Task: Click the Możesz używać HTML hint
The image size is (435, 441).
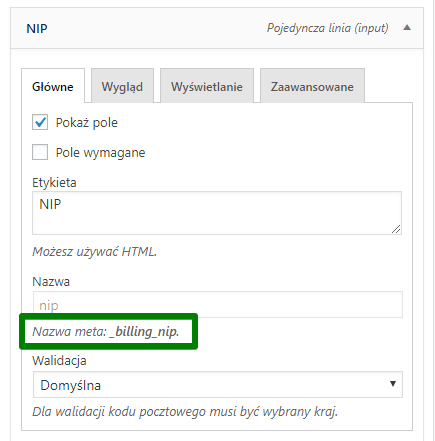Action: (x=94, y=252)
